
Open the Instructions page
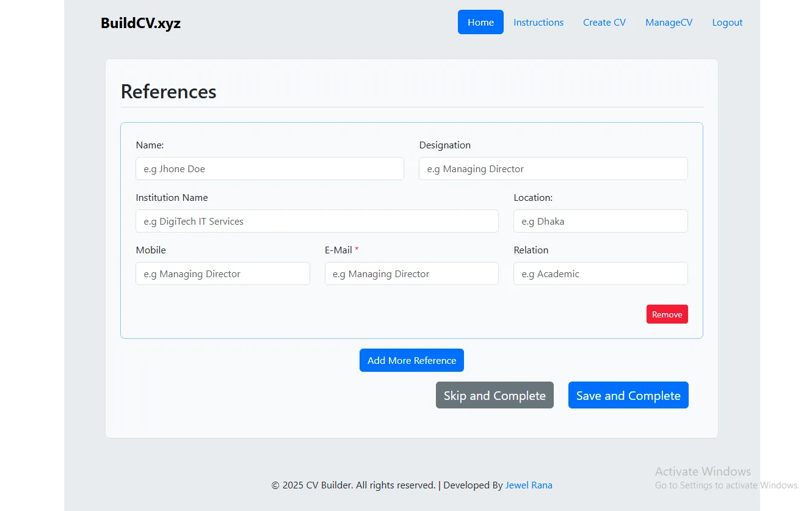tap(538, 23)
